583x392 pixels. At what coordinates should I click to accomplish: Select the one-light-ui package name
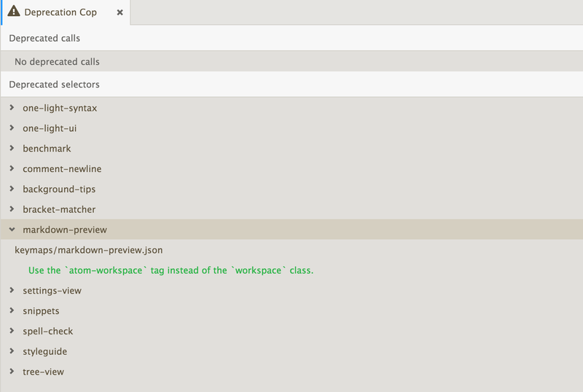(50, 128)
